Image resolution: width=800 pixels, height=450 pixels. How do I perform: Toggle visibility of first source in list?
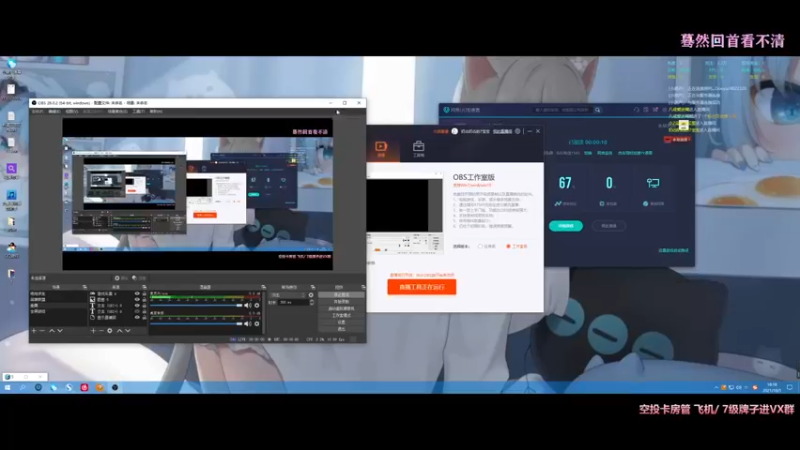pos(137,294)
